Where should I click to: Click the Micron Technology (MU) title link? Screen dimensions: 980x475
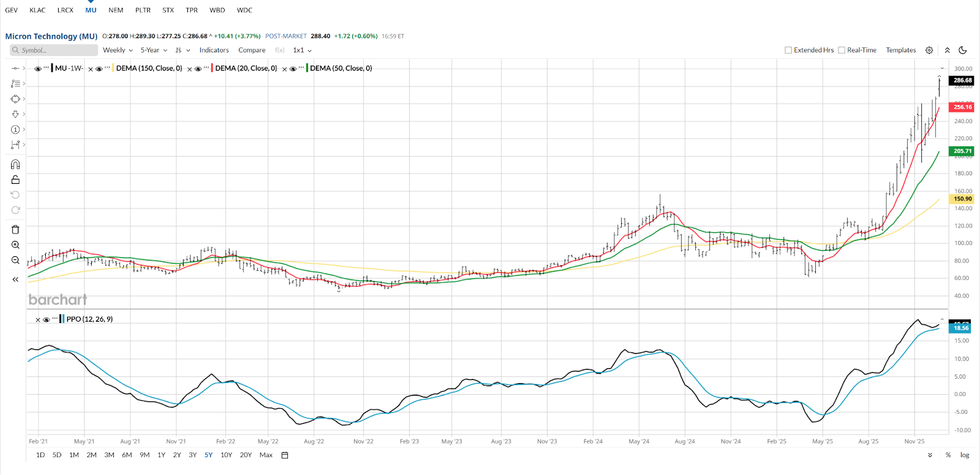coord(51,36)
